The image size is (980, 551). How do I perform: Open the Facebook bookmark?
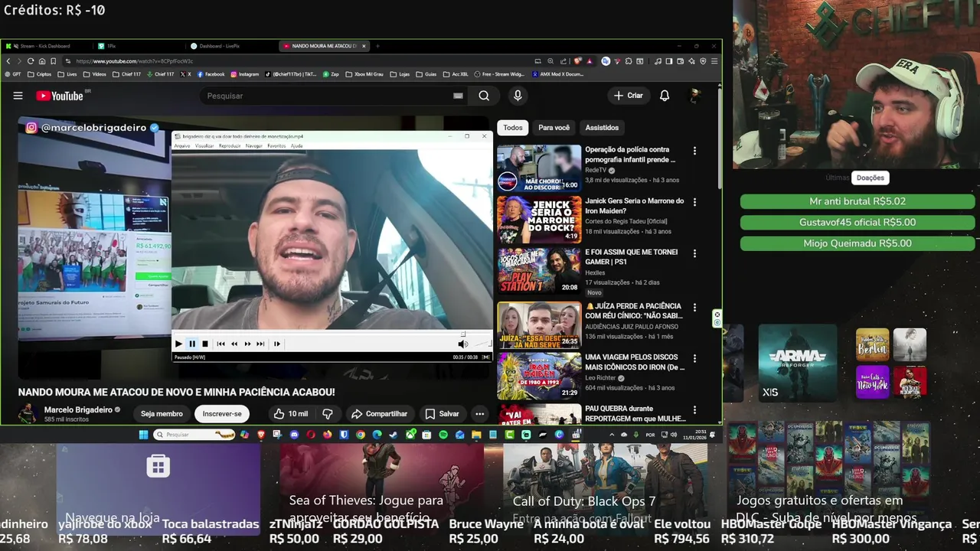pyautogui.click(x=211, y=74)
